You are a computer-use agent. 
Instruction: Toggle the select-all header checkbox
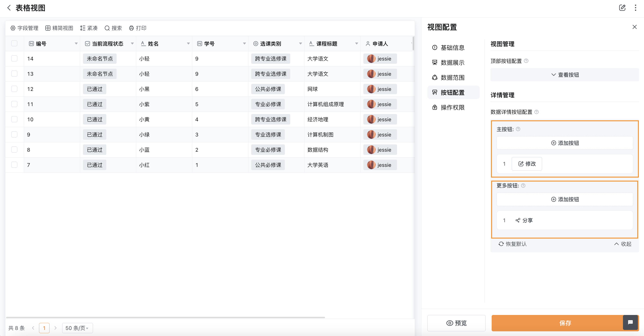click(x=14, y=43)
